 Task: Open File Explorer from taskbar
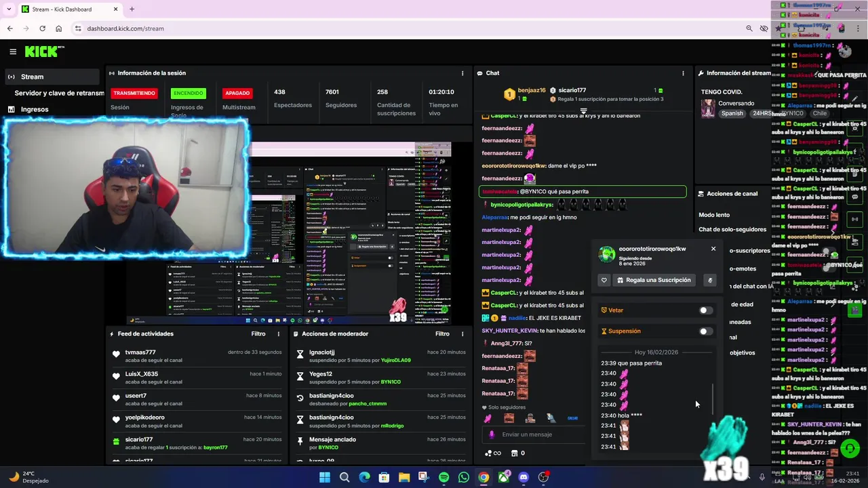coord(404,477)
